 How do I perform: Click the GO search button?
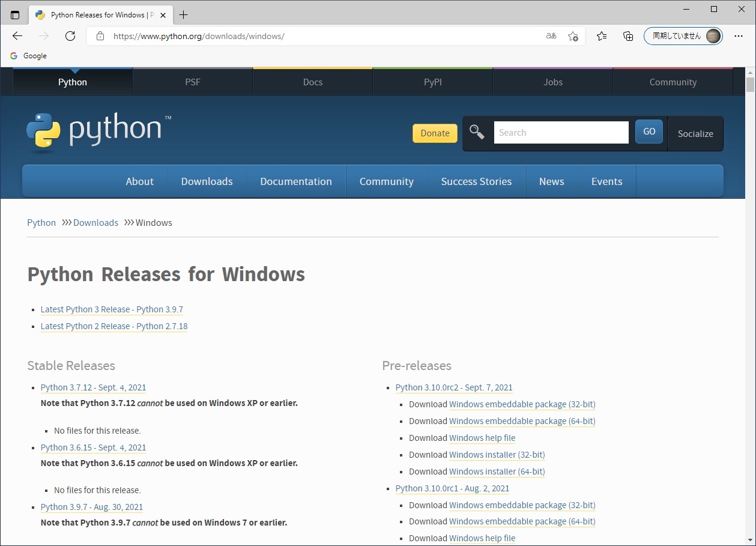[x=649, y=132]
